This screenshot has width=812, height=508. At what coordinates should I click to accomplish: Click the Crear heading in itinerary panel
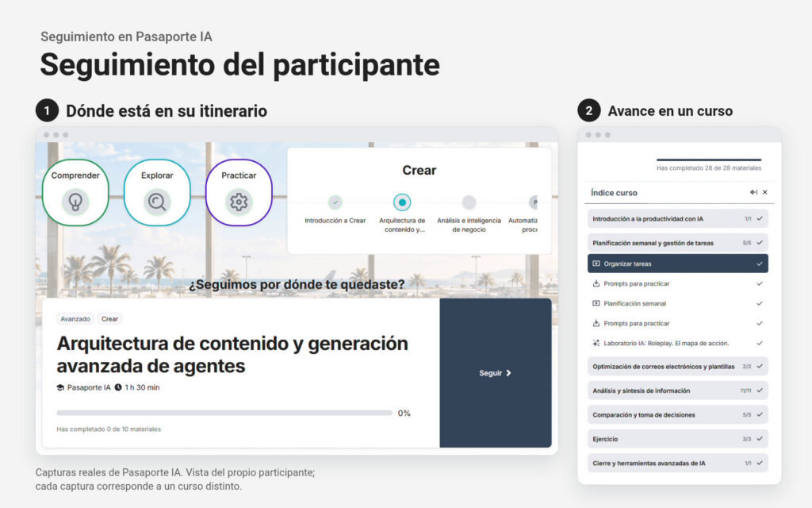[419, 170]
